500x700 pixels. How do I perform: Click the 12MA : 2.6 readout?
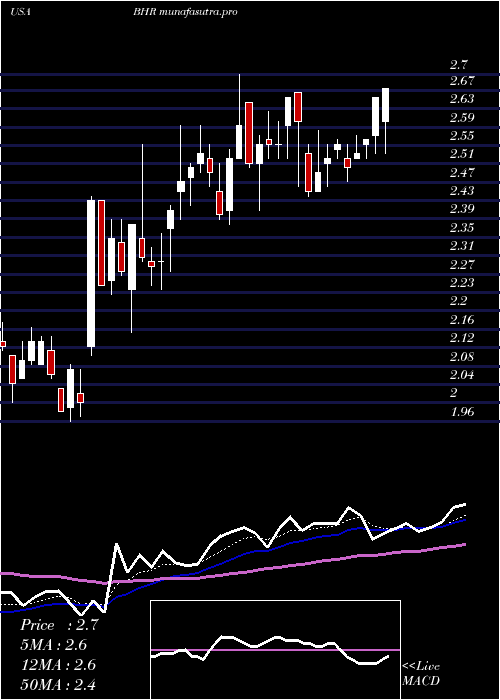point(56,664)
